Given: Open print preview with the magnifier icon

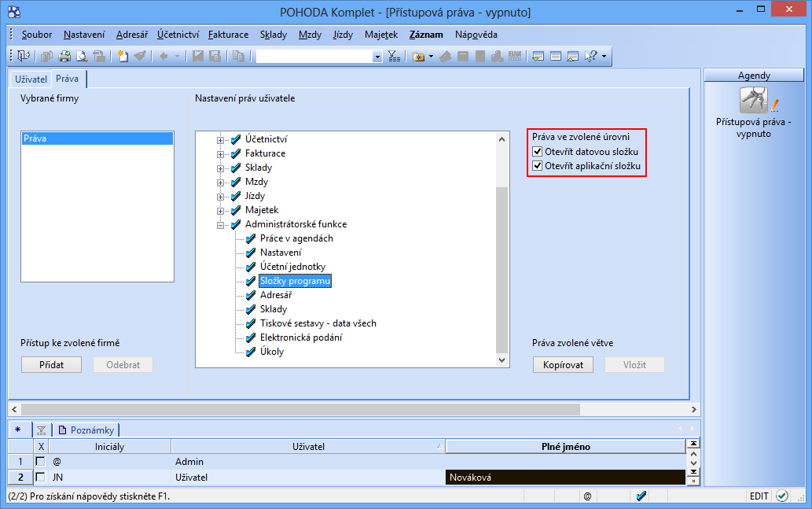Looking at the screenshot, I should (x=82, y=56).
